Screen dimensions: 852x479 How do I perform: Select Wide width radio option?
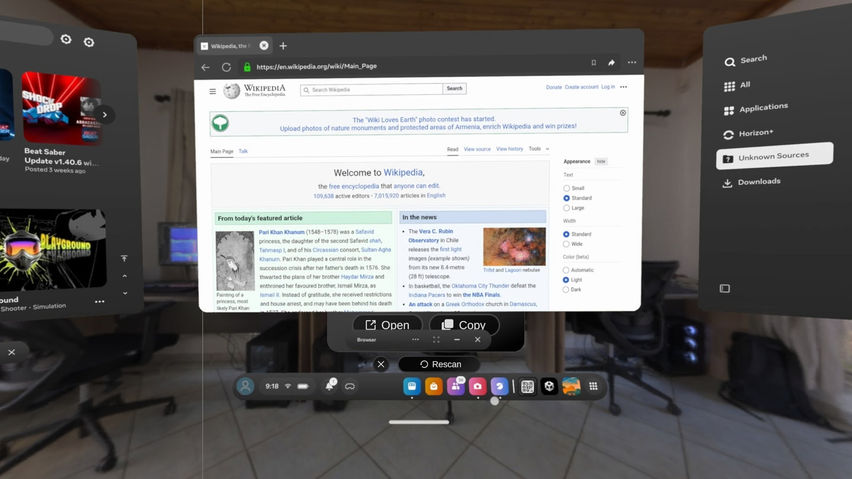566,244
